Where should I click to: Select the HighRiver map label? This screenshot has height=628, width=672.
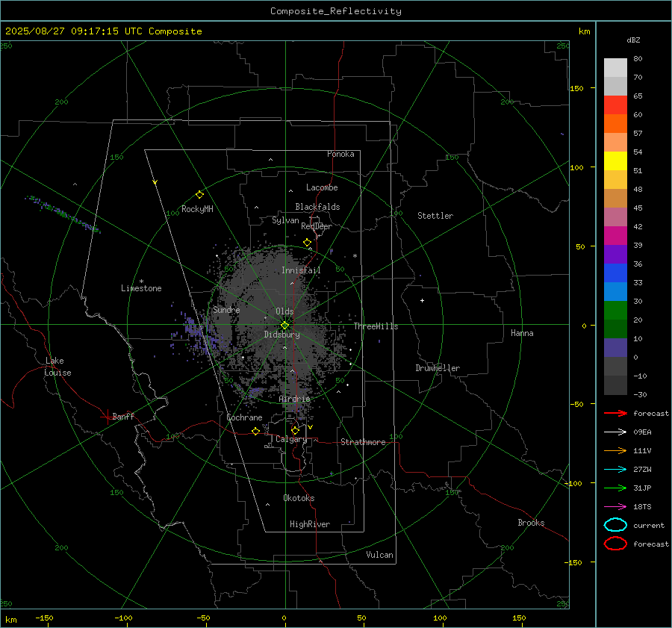[310, 524]
